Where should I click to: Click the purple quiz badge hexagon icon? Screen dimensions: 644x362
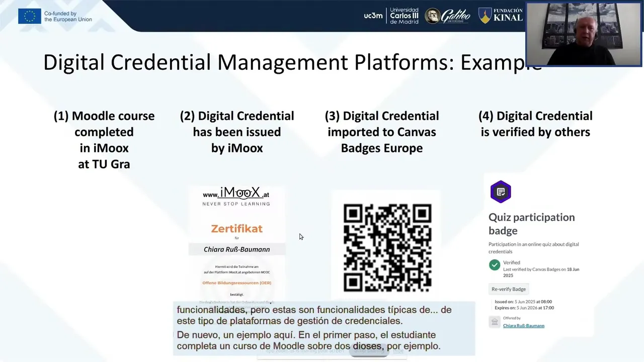(501, 192)
